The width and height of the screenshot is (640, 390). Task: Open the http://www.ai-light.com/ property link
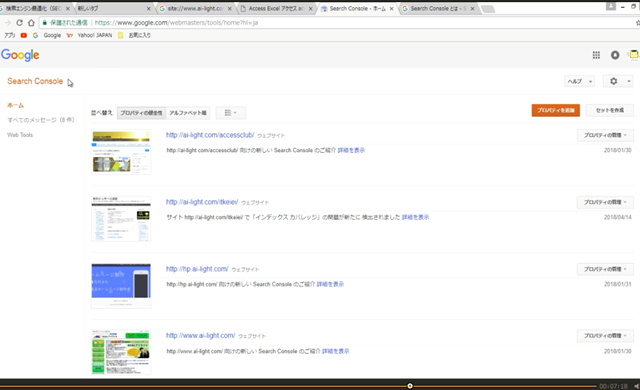click(x=200, y=335)
